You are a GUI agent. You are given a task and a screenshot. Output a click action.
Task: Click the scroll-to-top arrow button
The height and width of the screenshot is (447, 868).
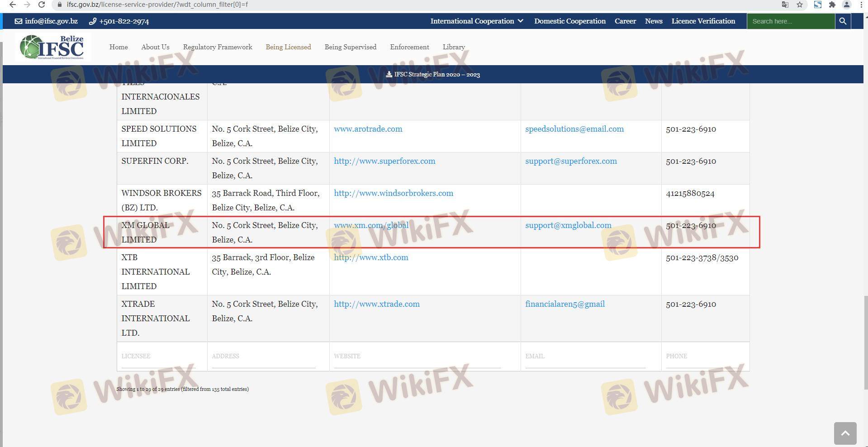(845, 433)
